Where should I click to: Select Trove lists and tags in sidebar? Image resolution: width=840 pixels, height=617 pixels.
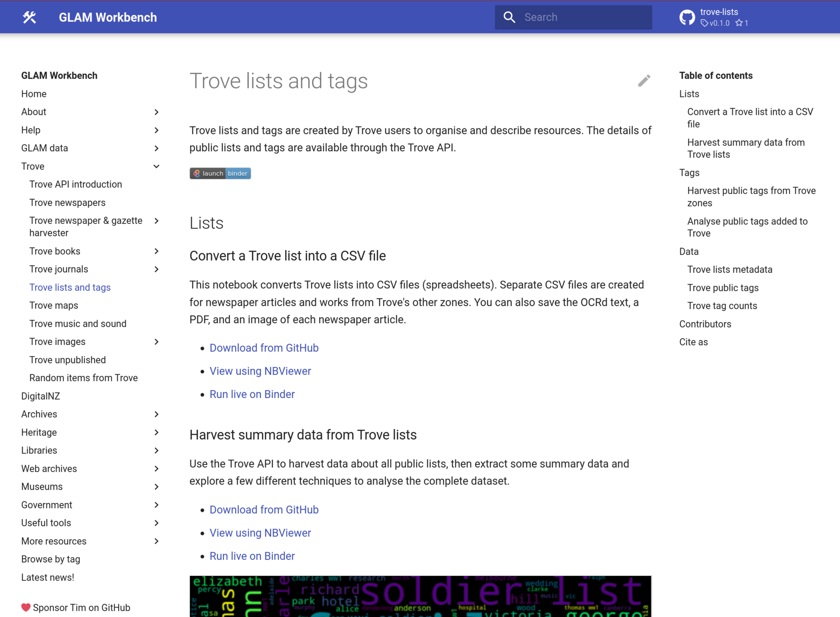[70, 287]
